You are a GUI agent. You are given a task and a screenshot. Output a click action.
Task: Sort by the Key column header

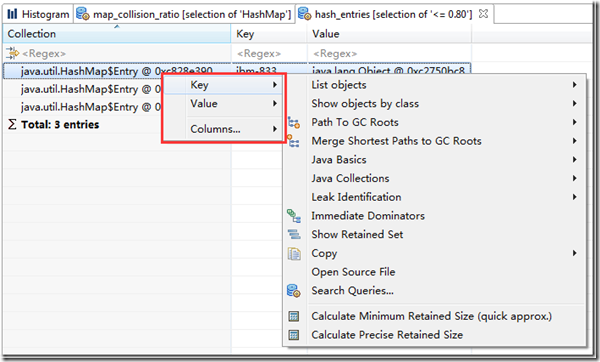pyautogui.click(x=269, y=34)
